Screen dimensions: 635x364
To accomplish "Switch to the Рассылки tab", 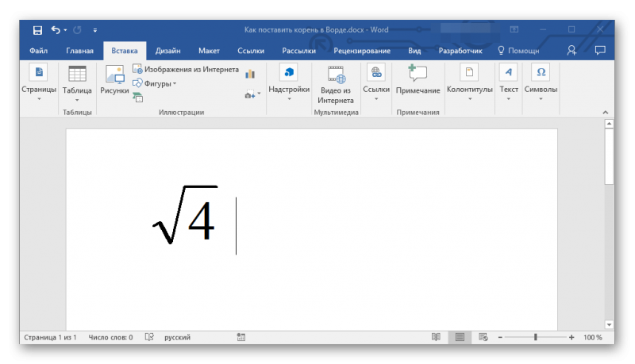I will point(299,51).
